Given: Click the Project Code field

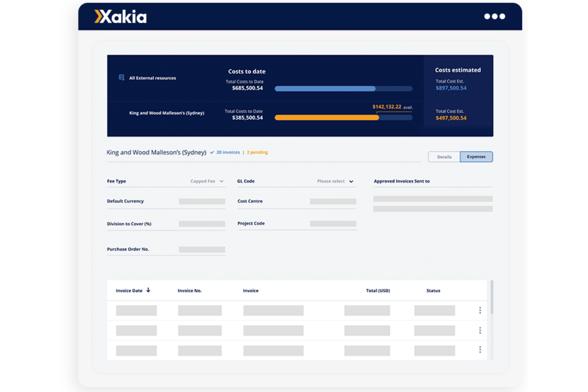Looking at the screenshot, I should click(333, 224).
